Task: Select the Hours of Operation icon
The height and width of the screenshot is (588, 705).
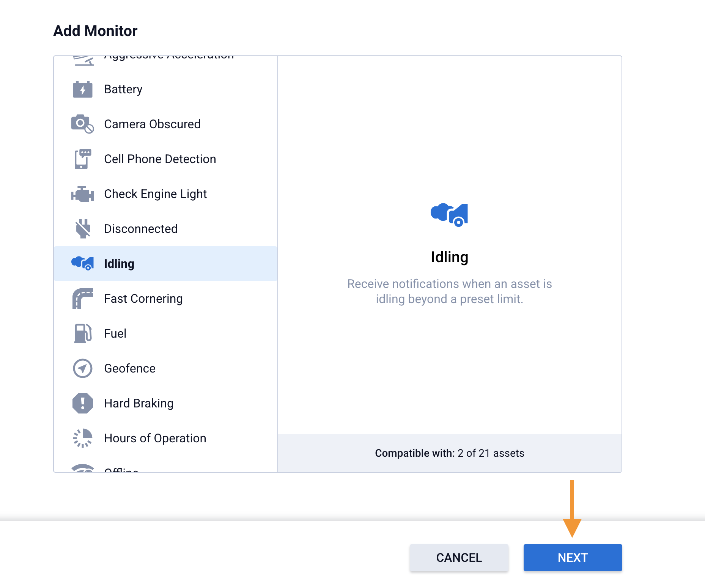Action: [82, 438]
